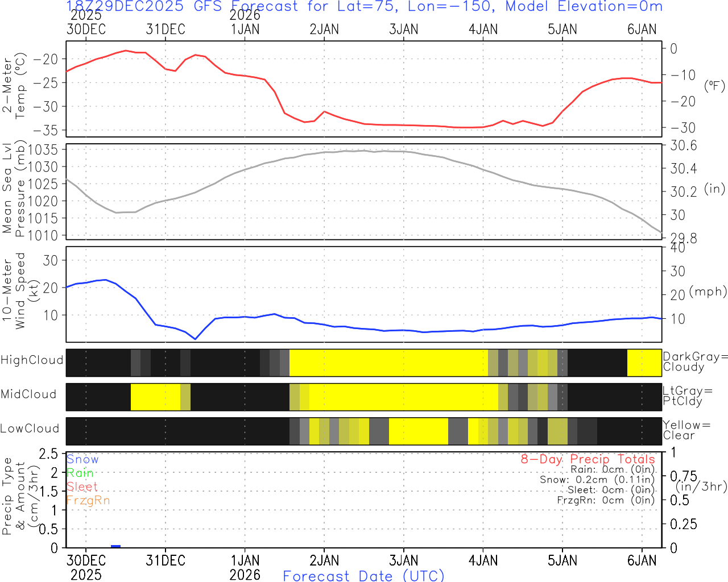
Task: Click the 8-Day Precip Totals heading
Action: coord(588,459)
